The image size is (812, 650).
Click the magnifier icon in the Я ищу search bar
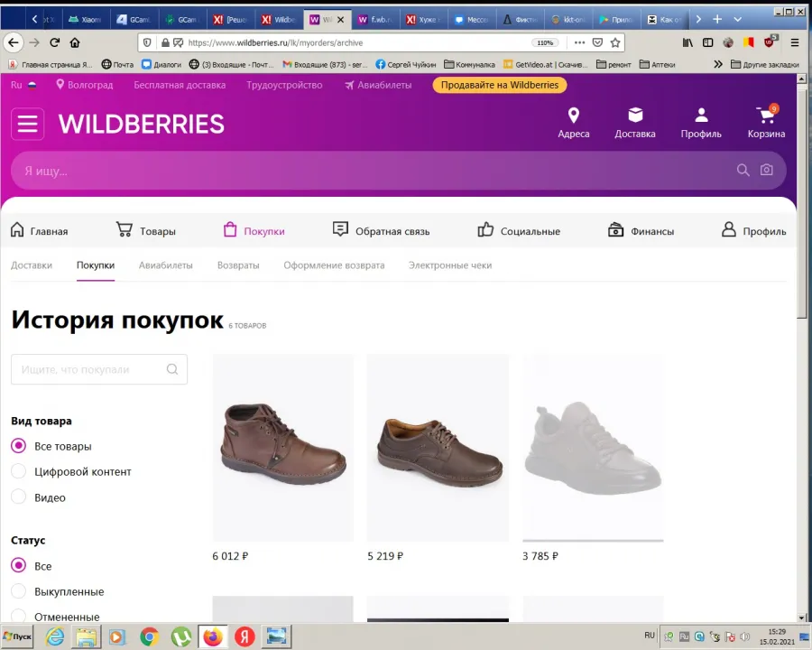click(x=743, y=170)
